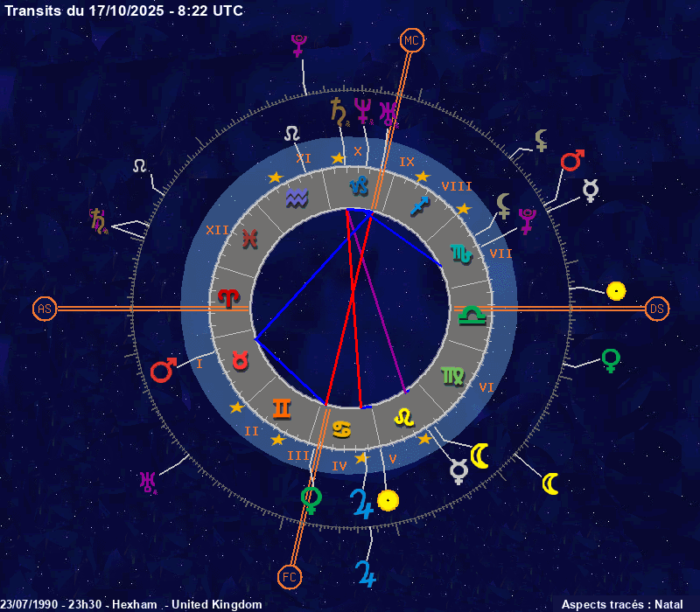Click the purple Pluto glyph left of MC

tap(300, 45)
